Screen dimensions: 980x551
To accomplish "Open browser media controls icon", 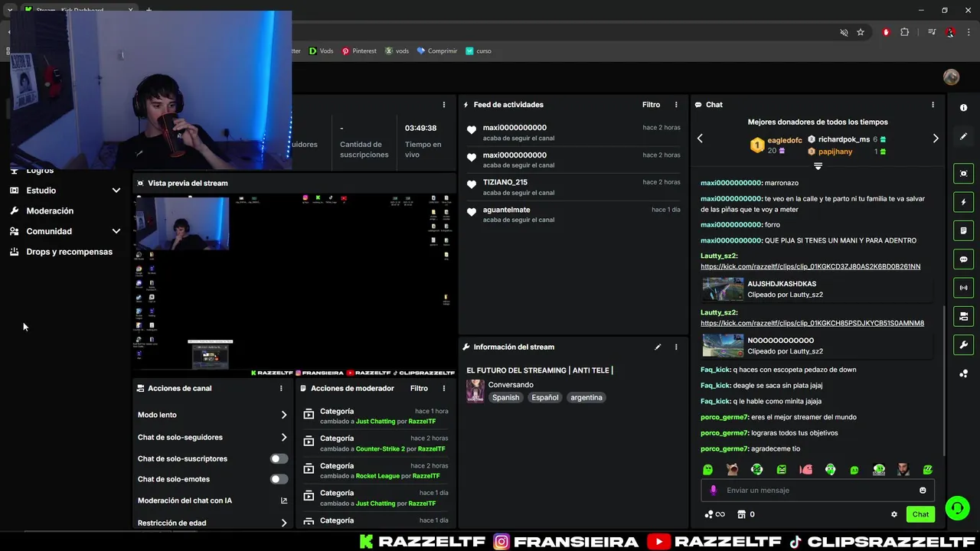I will 932,32.
